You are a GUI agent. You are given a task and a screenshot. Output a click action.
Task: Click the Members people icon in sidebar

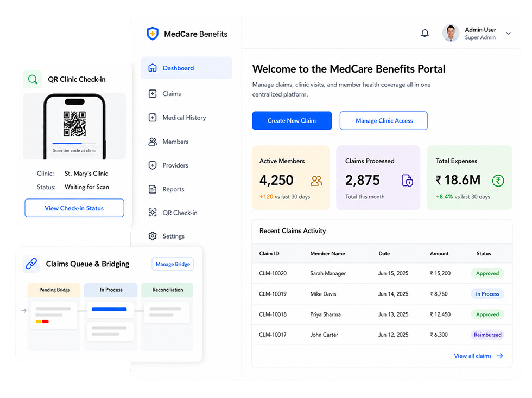click(153, 142)
